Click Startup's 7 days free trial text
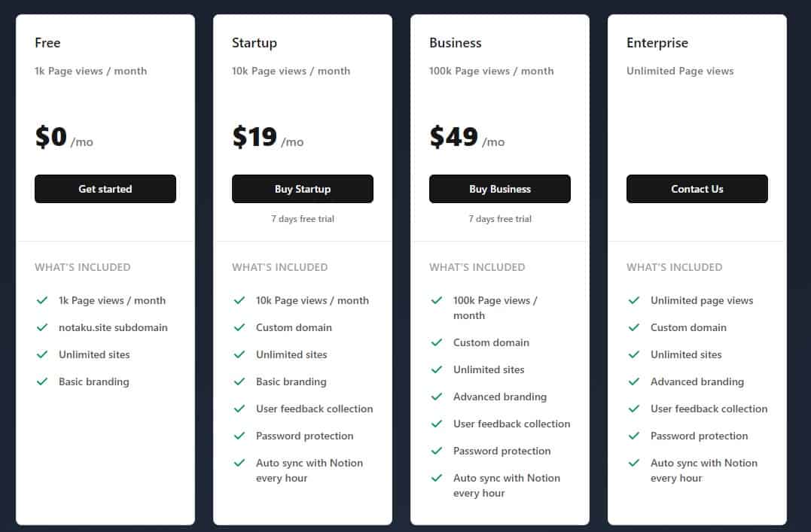Viewport: 811px width, 532px height. (x=303, y=219)
